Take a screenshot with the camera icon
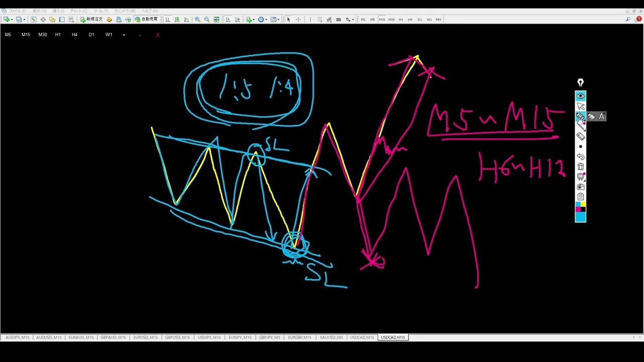The image size is (644, 362). coord(581,187)
